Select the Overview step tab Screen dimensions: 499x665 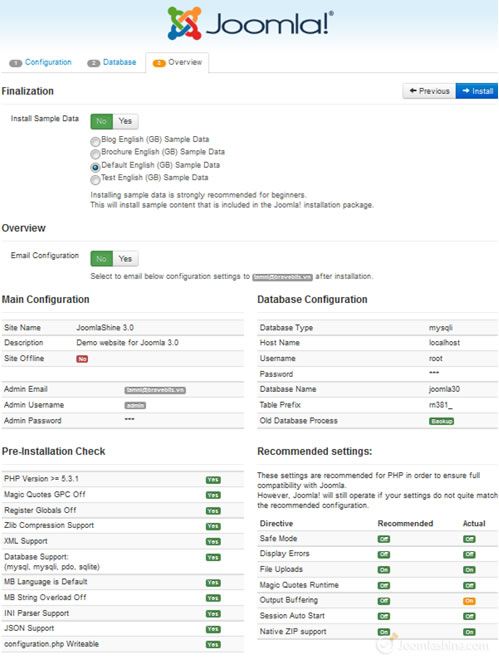click(x=177, y=63)
